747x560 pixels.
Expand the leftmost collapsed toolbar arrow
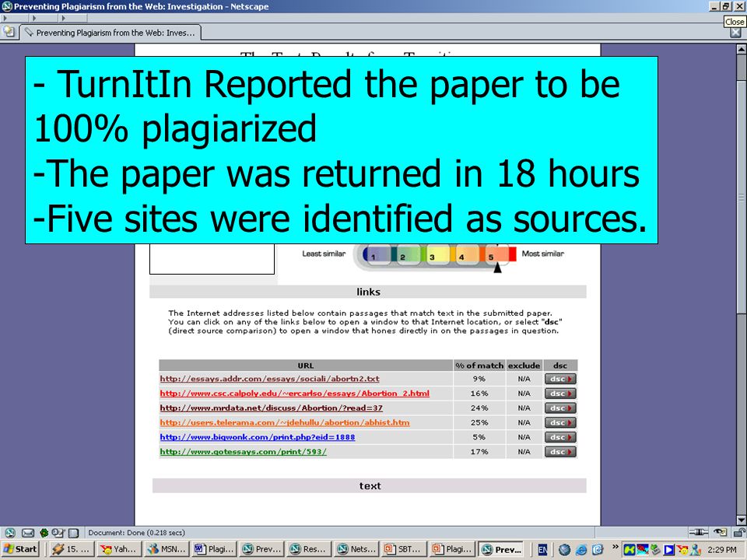click(5, 18)
